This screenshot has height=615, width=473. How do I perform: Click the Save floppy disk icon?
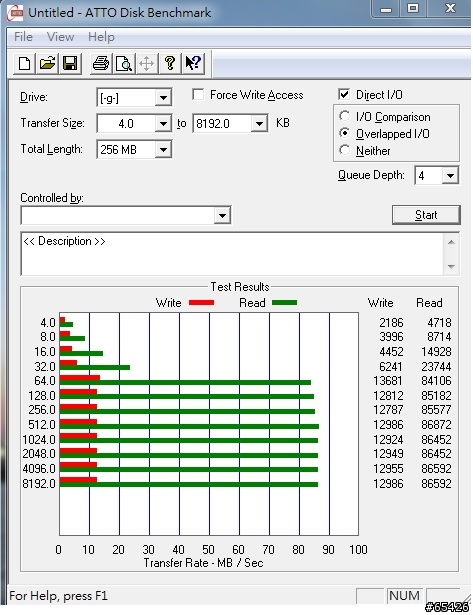click(x=70, y=63)
